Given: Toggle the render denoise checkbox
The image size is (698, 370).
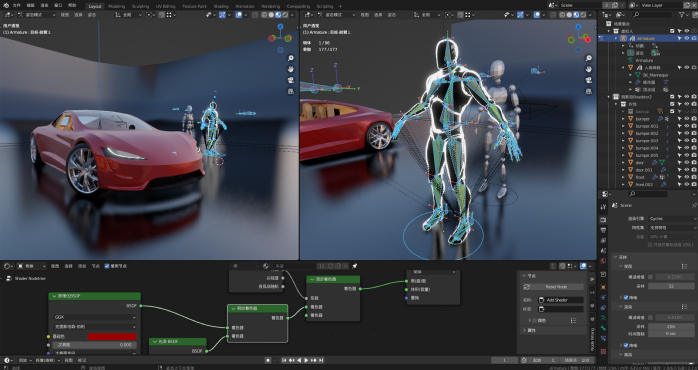Looking at the screenshot, I should (626, 345).
